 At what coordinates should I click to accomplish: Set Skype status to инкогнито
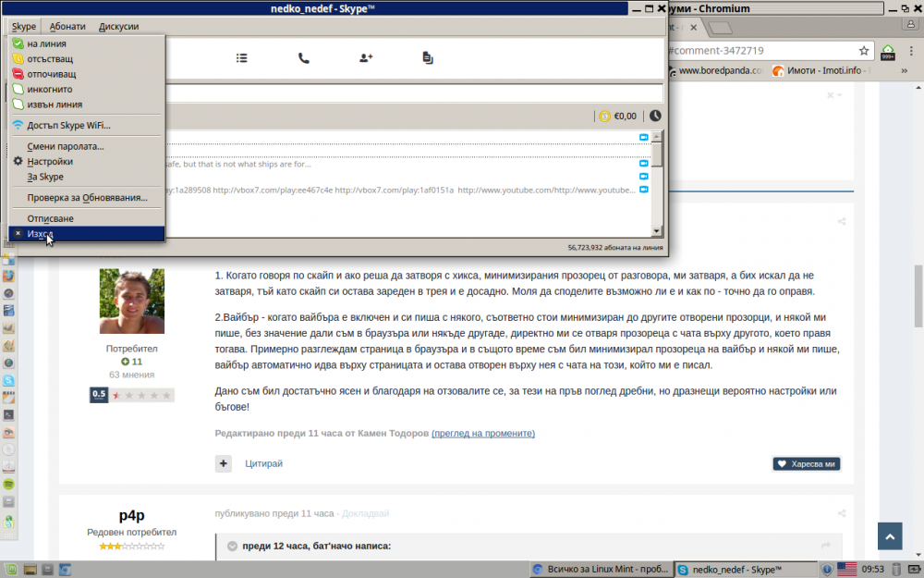click(x=87, y=90)
